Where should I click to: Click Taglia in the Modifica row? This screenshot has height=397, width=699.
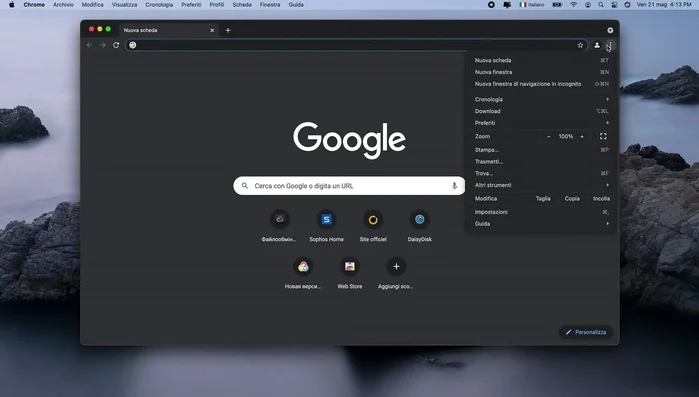[x=543, y=199]
